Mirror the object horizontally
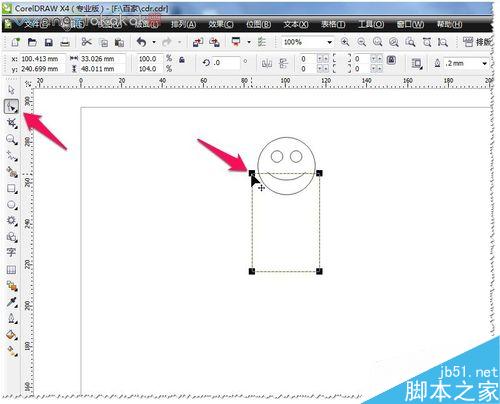This screenshot has height=404, width=500. (x=267, y=63)
